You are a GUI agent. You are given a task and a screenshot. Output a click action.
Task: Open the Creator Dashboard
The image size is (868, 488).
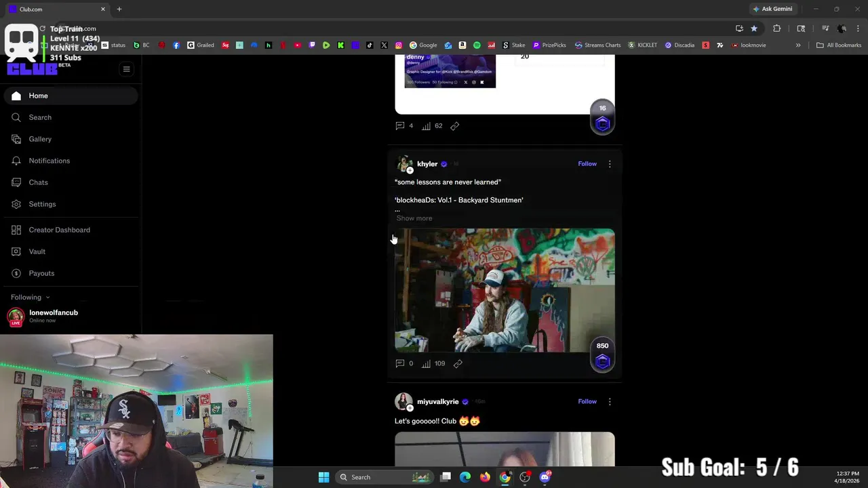click(71, 230)
